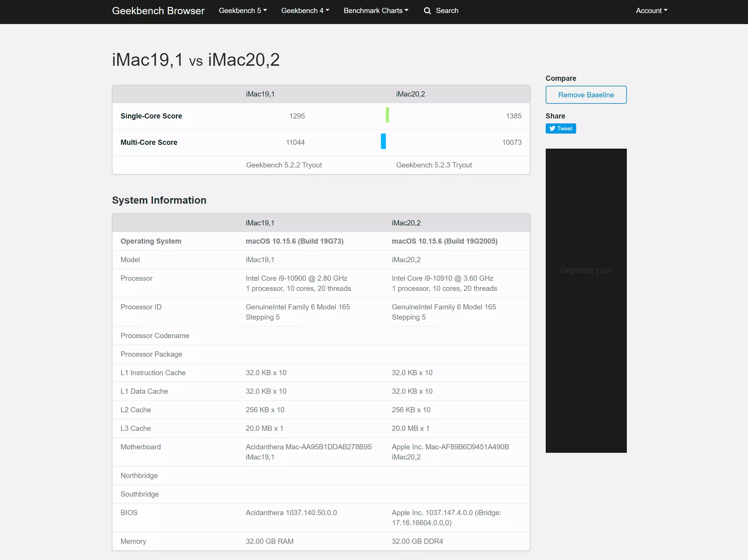Click the Search text in navbar
The image size is (748, 560).
point(447,10)
